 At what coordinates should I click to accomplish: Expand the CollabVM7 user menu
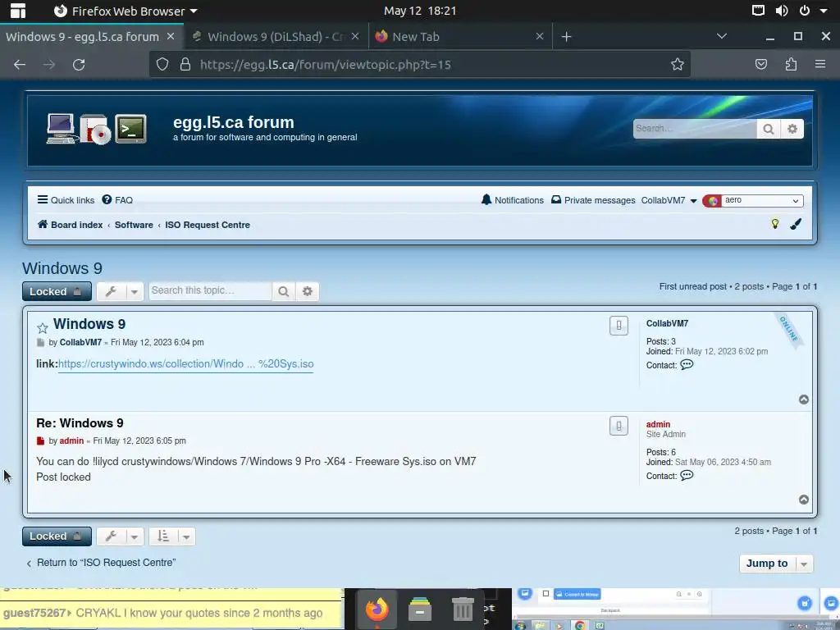coord(669,200)
